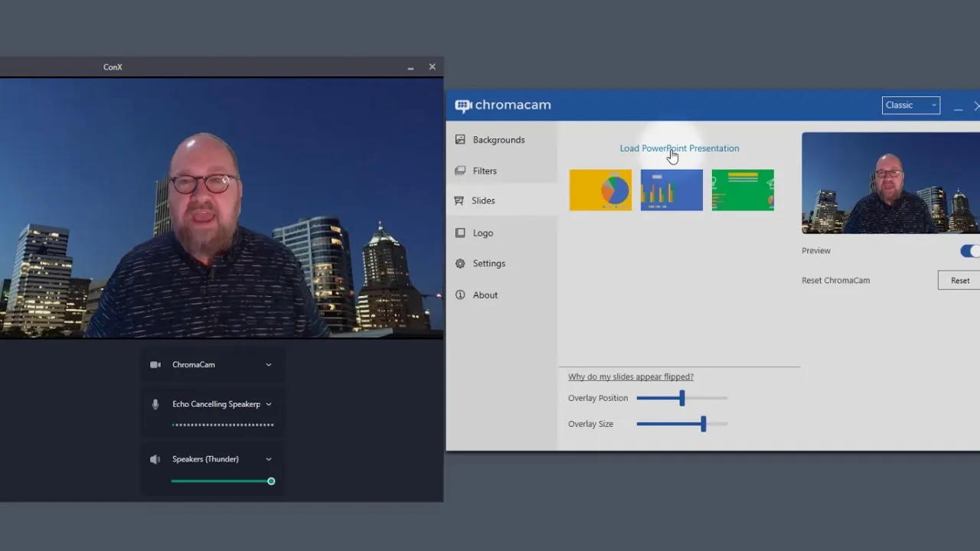Adjust the Overlay Position slider
Screen dimensions: 980x551
tap(681, 398)
